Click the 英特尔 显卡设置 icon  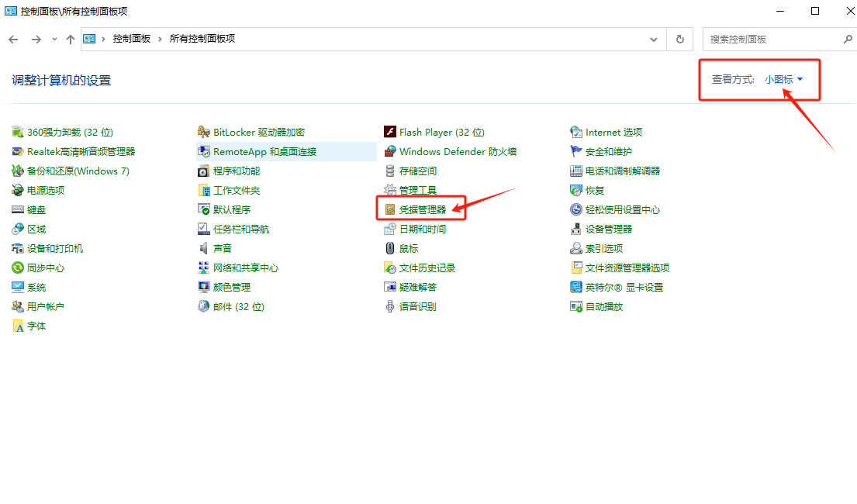[576, 287]
